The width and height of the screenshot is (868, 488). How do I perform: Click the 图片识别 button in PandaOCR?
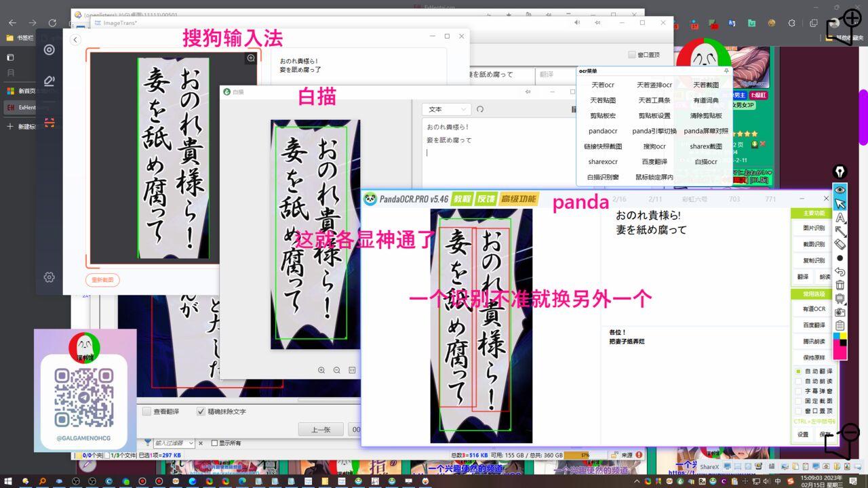click(x=814, y=228)
